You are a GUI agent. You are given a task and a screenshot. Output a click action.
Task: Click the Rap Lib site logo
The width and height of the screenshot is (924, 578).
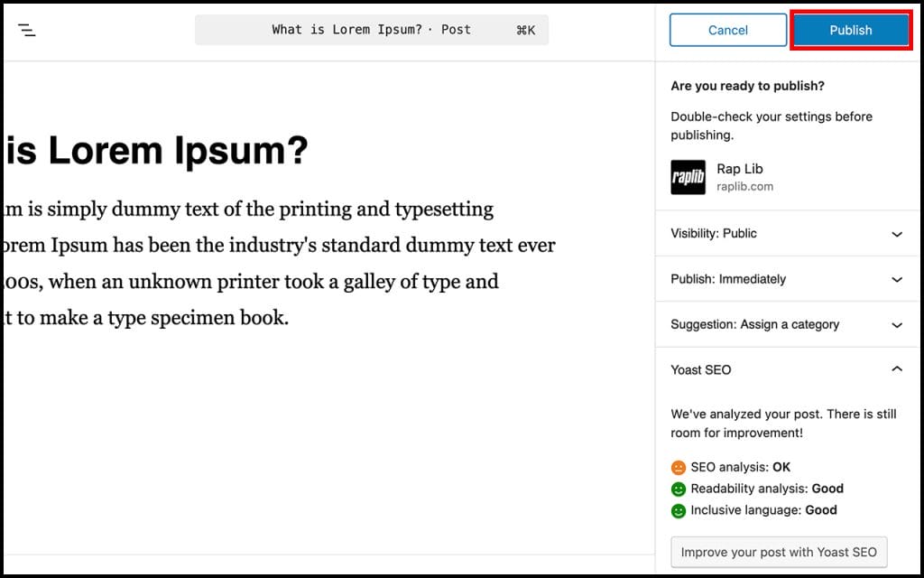(x=688, y=177)
